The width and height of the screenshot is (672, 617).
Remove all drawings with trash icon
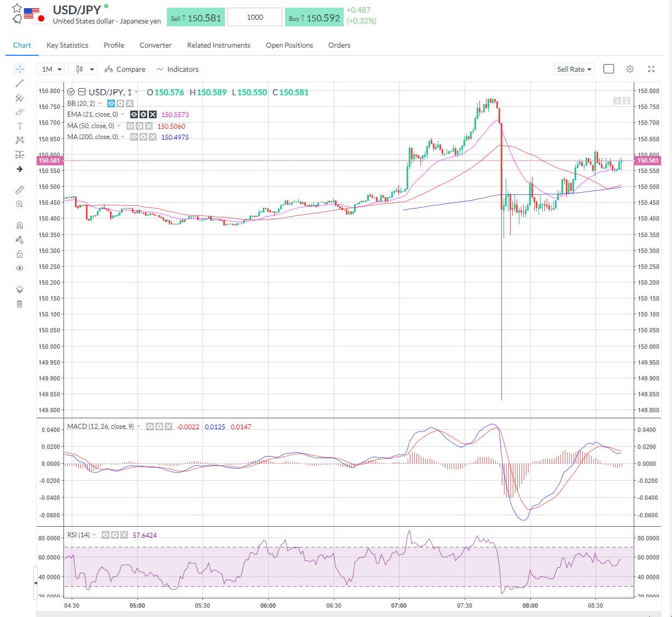[20, 303]
